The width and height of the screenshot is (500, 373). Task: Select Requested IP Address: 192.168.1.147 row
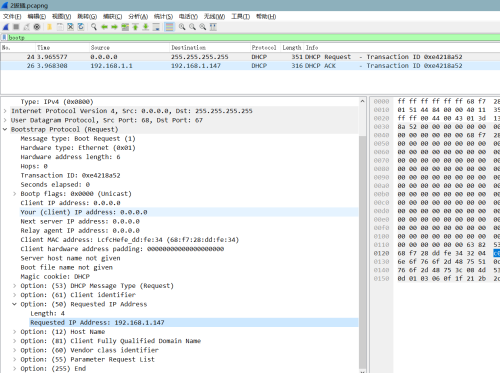[x=194, y=322]
